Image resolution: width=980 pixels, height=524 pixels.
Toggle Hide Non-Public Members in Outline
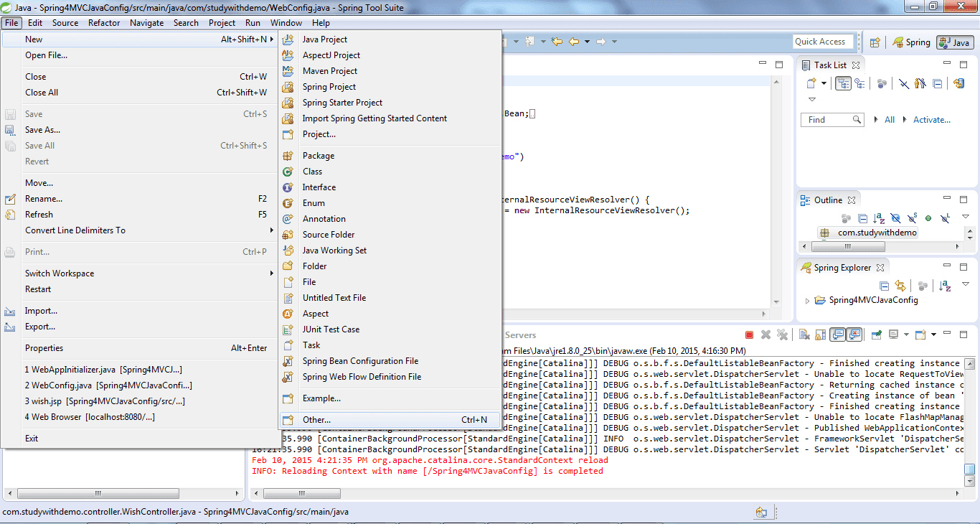(x=928, y=218)
